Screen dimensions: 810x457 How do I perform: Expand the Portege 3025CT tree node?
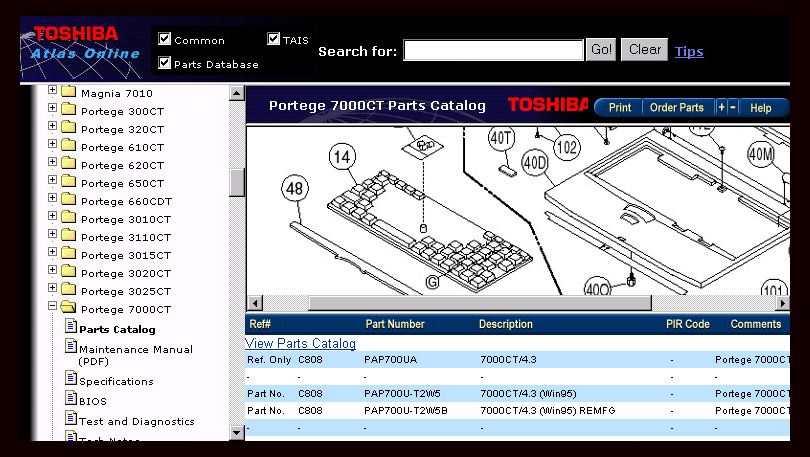pyautogui.click(x=52, y=288)
